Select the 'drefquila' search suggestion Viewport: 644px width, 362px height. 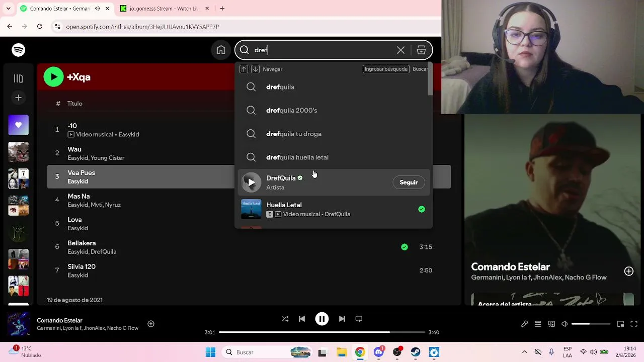(334, 87)
